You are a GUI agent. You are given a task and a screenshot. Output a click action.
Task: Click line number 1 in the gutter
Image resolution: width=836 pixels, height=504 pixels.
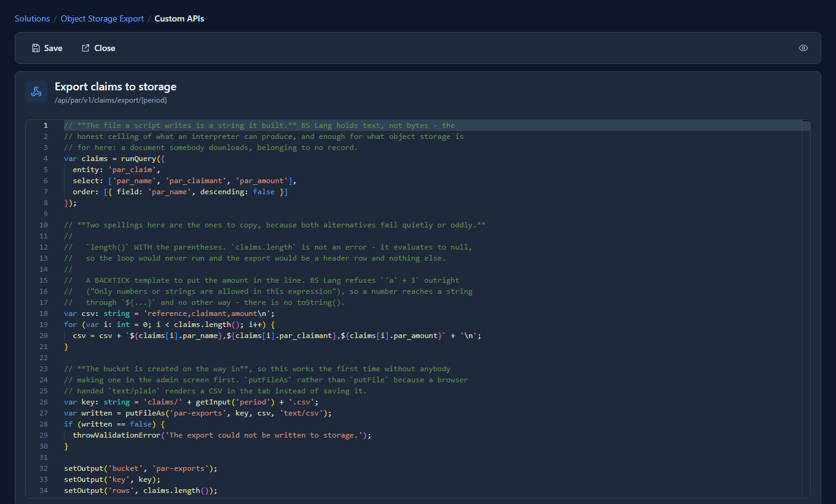(45, 125)
